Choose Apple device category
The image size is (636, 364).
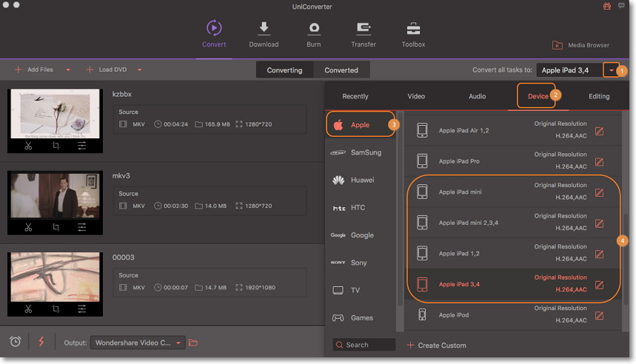click(360, 124)
